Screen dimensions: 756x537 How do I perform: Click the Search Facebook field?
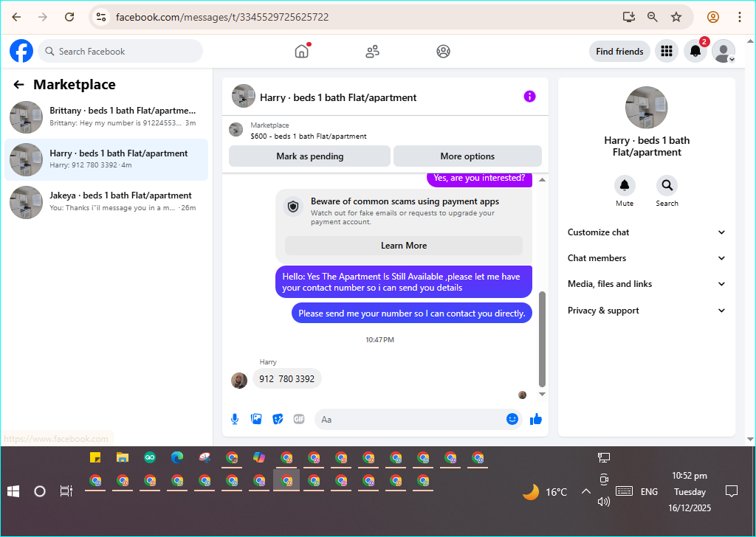coord(120,51)
